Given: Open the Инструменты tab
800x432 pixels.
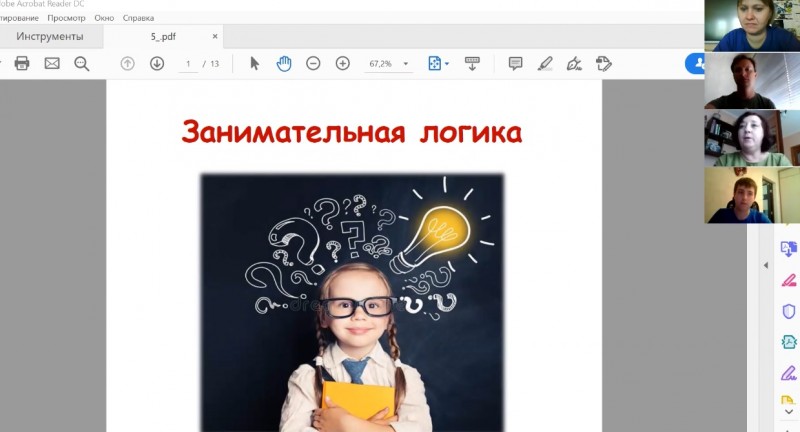Looking at the screenshot, I should [x=48, y=36].
